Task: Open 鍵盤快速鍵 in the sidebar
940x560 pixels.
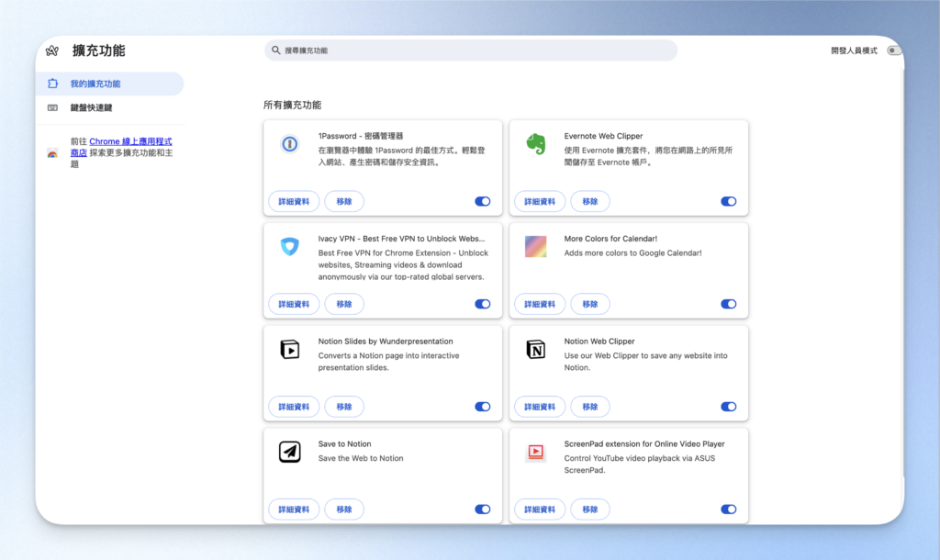Action: (110, 108)
